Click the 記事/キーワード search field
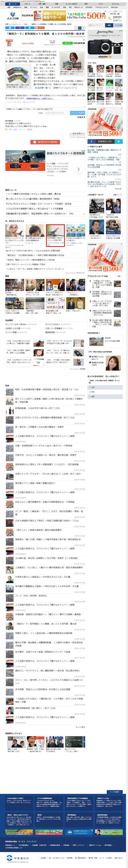The height and width of the screenshot is (868, 128). [x=96, y=25]
